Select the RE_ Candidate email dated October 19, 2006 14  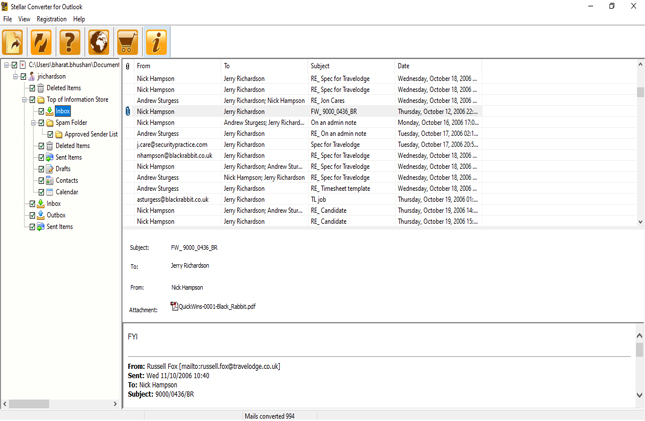[x=302, y=210]
